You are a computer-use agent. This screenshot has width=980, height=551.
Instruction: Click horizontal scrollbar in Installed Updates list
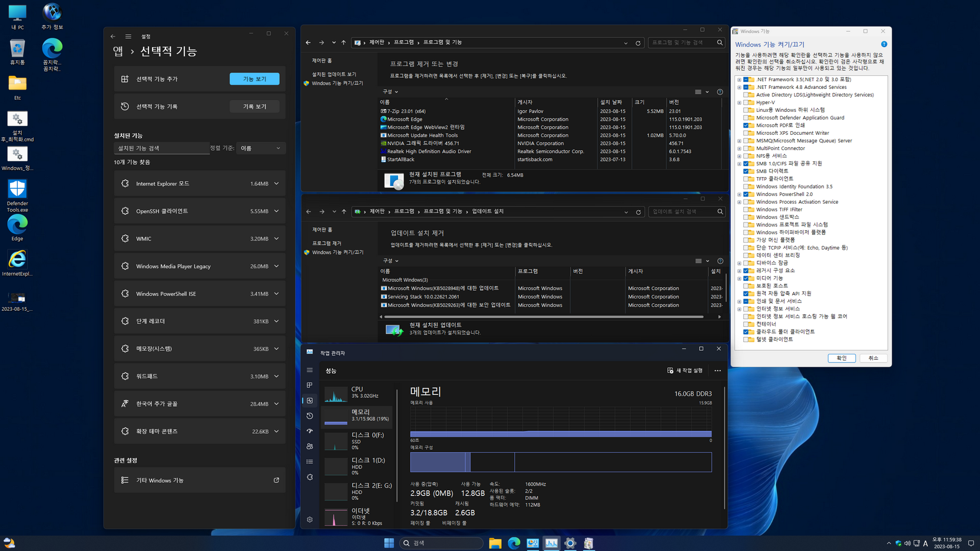coord(544,317)
